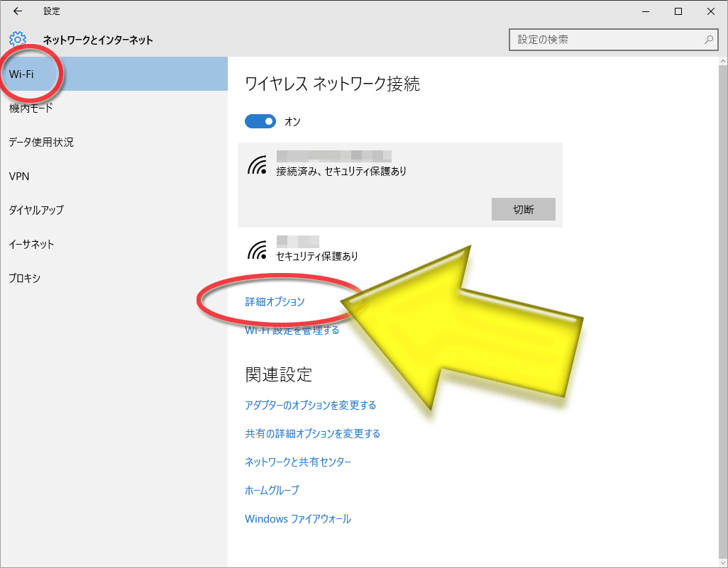The width and height of the screenshot is (728, 568).
Task: Toggle the wireless network switch off
Action: click(x=260, y=121)
